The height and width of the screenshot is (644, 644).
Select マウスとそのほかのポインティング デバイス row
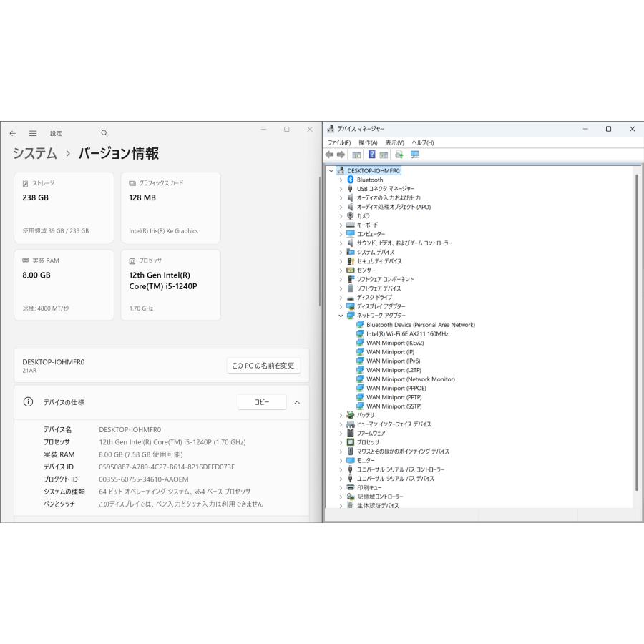[402, 451]
